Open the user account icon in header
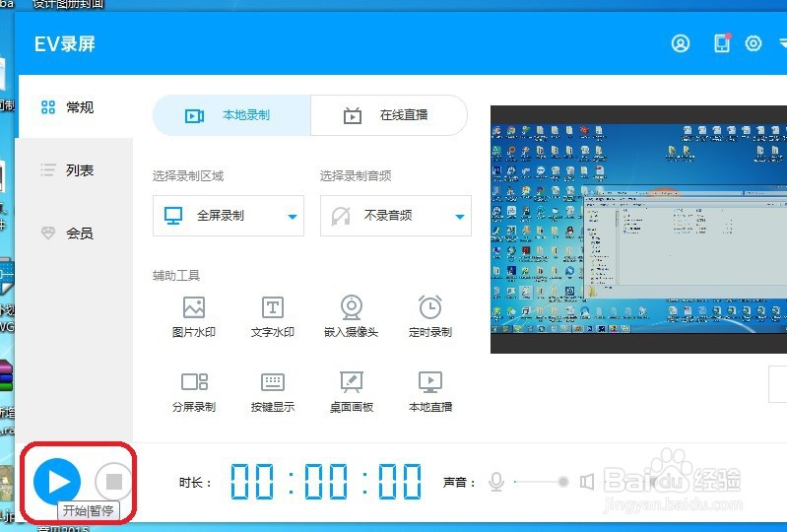Screen dimensions: 787x532 (681, 43)
